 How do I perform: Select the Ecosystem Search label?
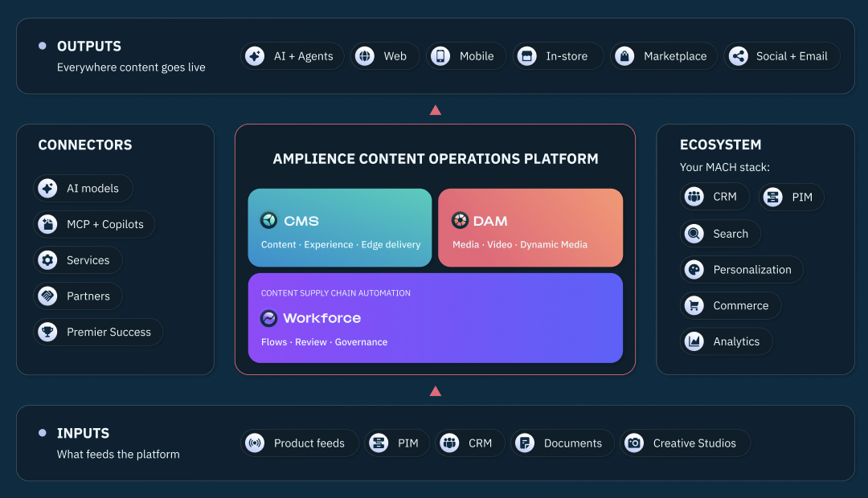click(731, 234)
